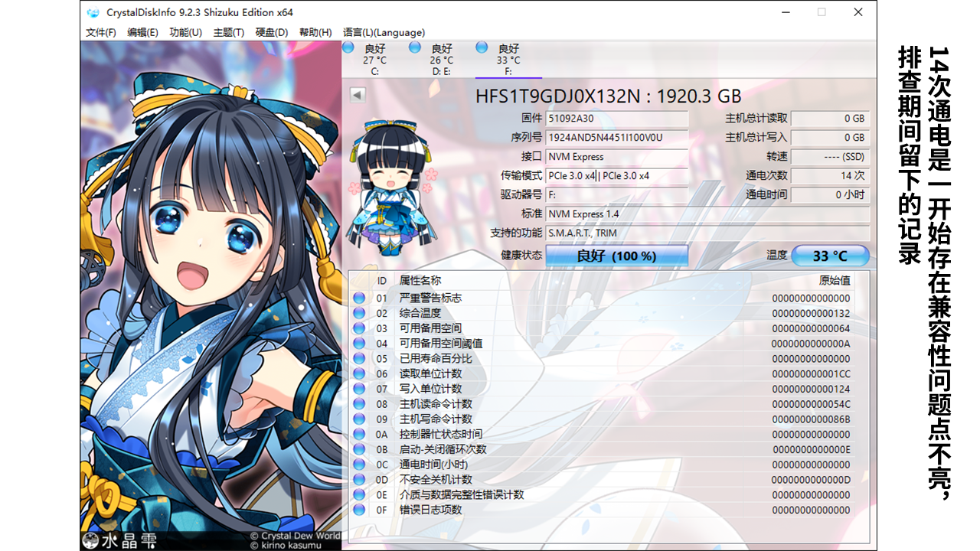Screen dimensions: 980x551
Task: Click raw value 0000000000054C
Action: (x=811, y=404)
